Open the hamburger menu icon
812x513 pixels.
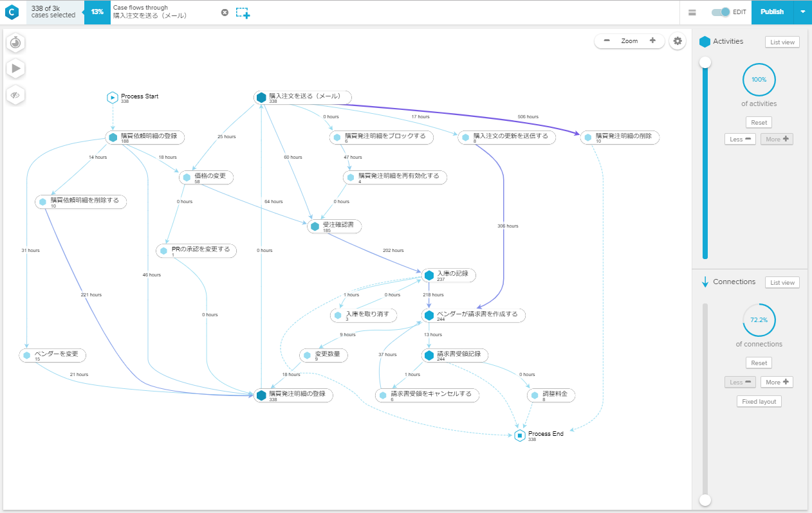(692, 12)
